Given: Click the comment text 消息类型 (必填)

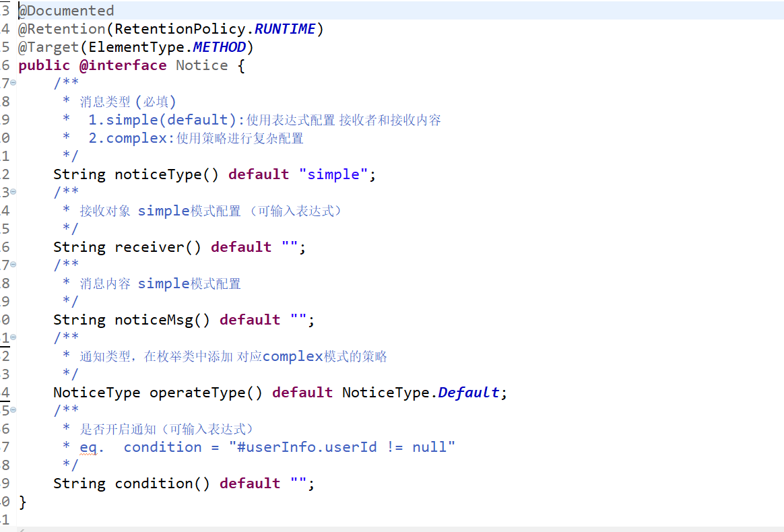Looking at the screenshot, I should tap(128, 102).
